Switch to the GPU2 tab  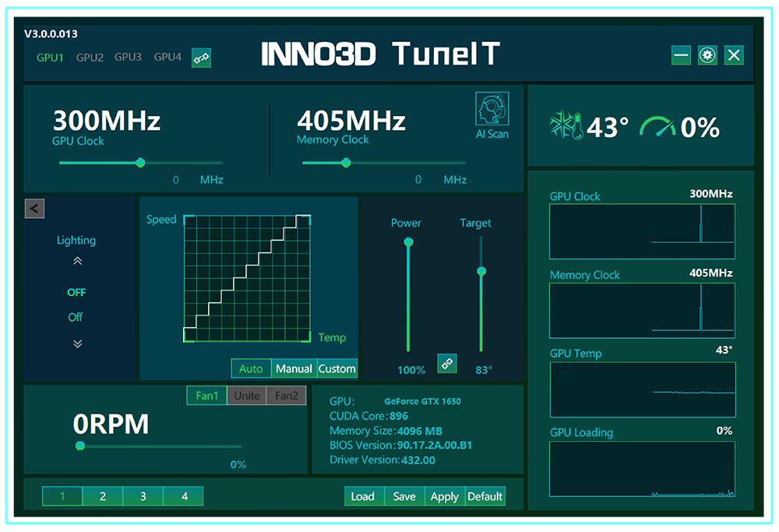tap(90, 58)
